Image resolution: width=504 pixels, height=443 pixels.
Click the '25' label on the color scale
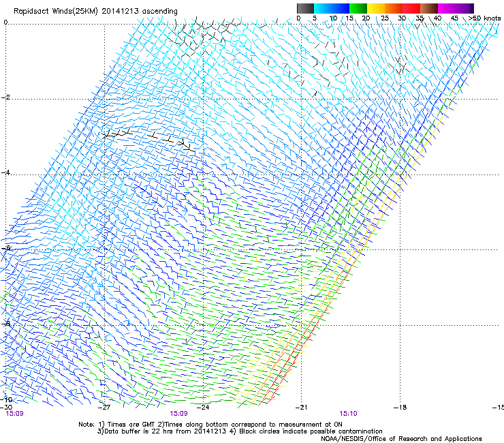click(384, 18)
